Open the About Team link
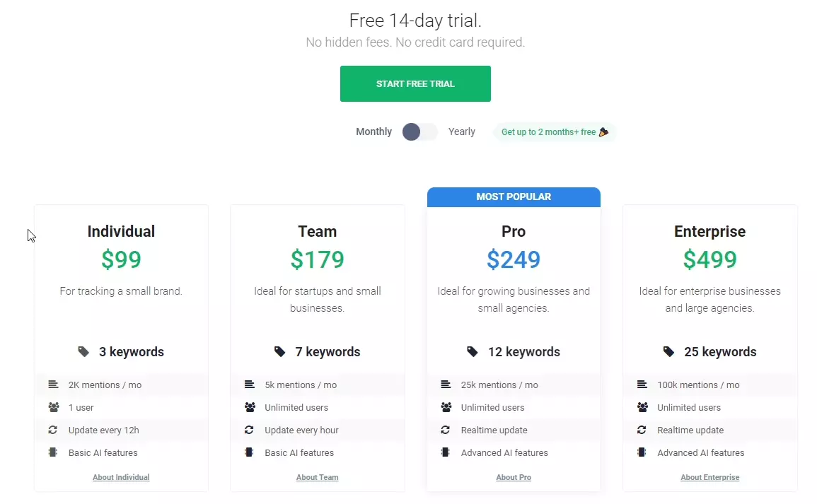 point(317,477)
